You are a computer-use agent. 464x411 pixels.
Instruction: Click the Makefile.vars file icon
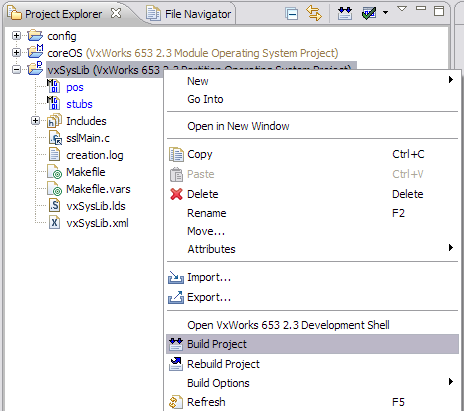55,189
